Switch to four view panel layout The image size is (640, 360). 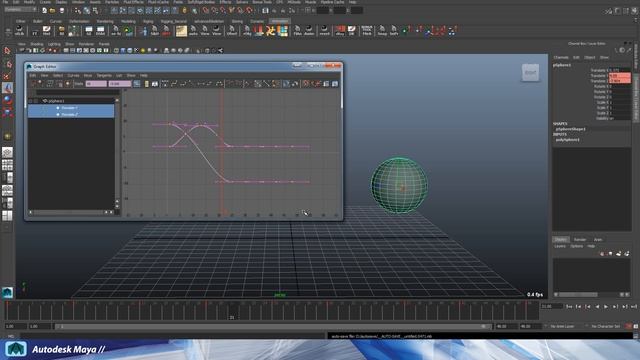[7, 165]
